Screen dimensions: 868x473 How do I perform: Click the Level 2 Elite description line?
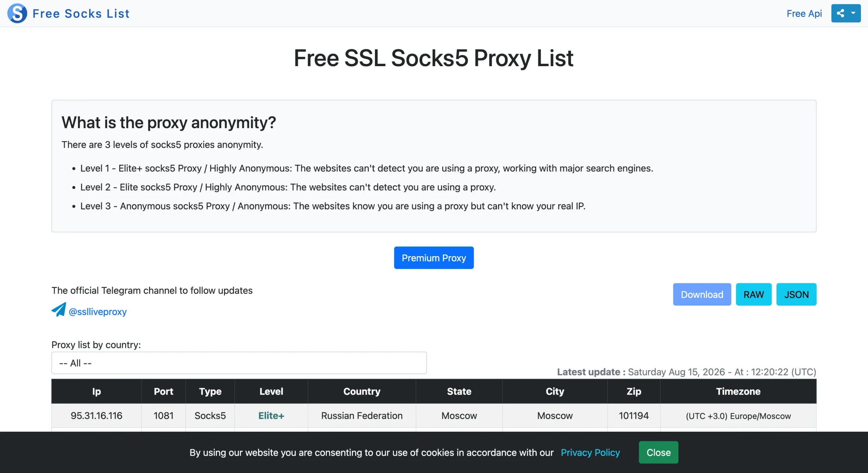288,187
